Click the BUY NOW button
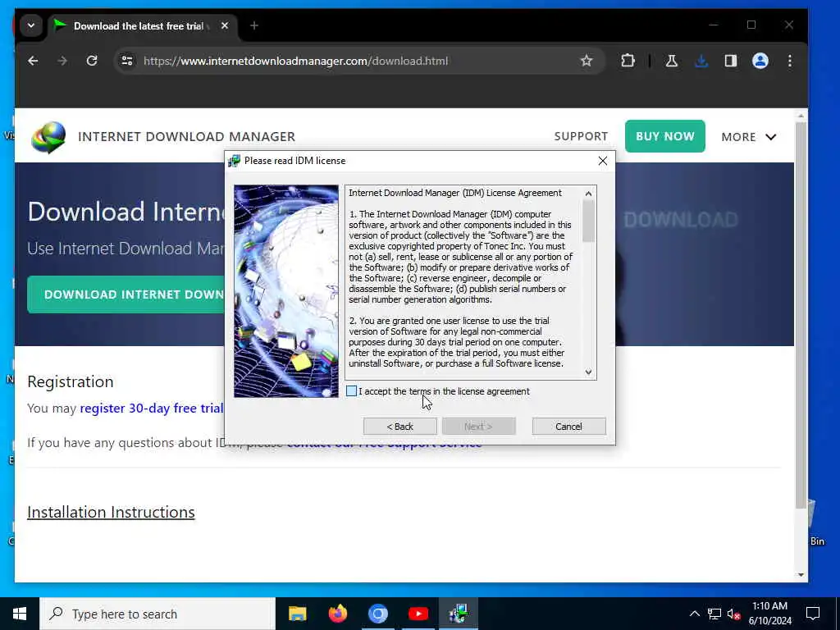This screenshot has height=630, width=840. 664,136
